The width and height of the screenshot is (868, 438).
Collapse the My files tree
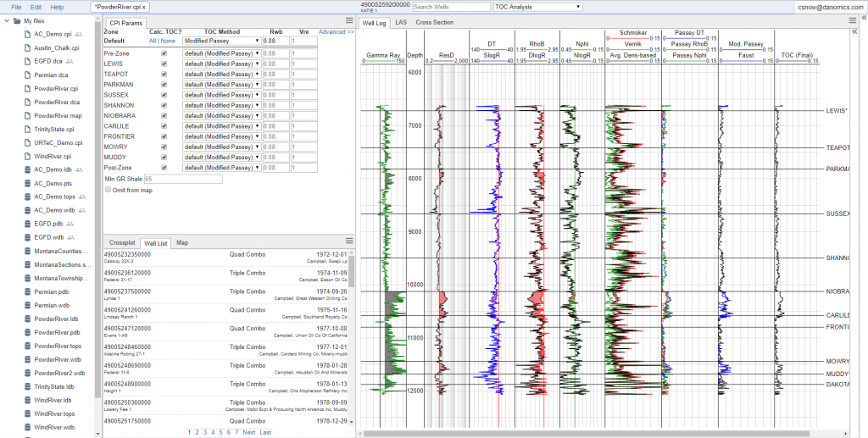click(x=7, y=21)
